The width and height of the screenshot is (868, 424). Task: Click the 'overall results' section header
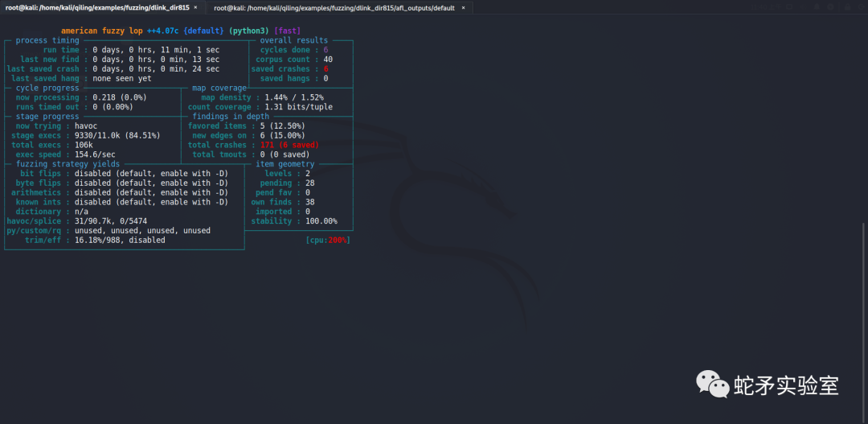(x=294, y=40)
